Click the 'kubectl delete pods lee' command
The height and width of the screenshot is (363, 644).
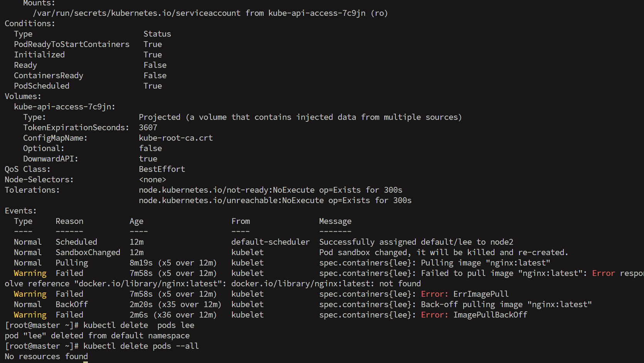(139, 325)
